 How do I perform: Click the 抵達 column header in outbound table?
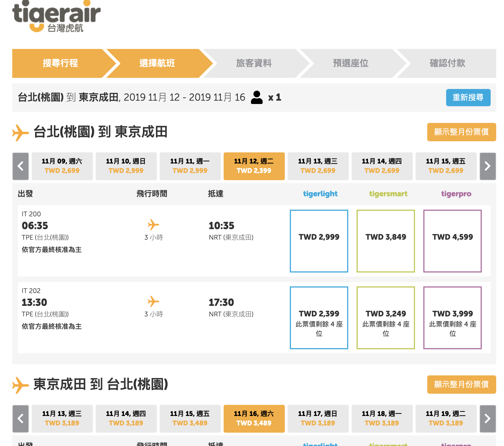coord(216,194)
